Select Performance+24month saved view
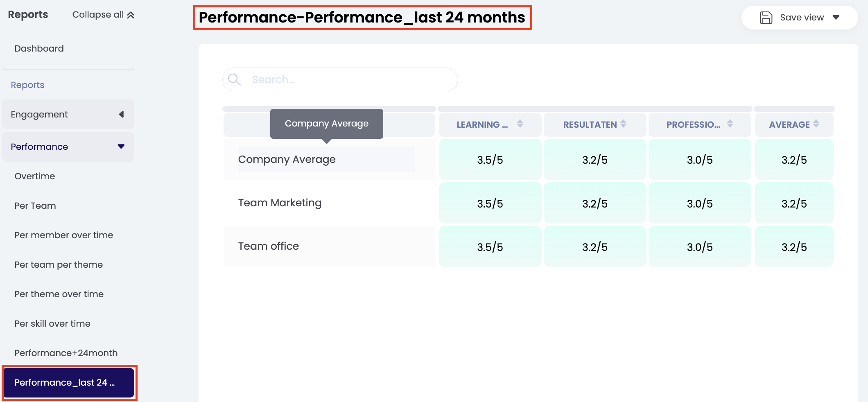The image size is (868, 402). click(66, 353)
